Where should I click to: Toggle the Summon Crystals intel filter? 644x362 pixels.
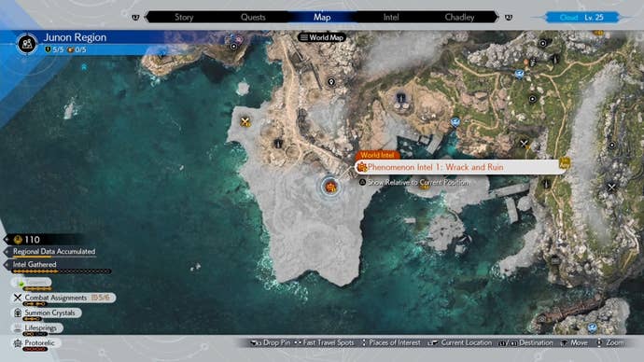[x=47, y=313]
